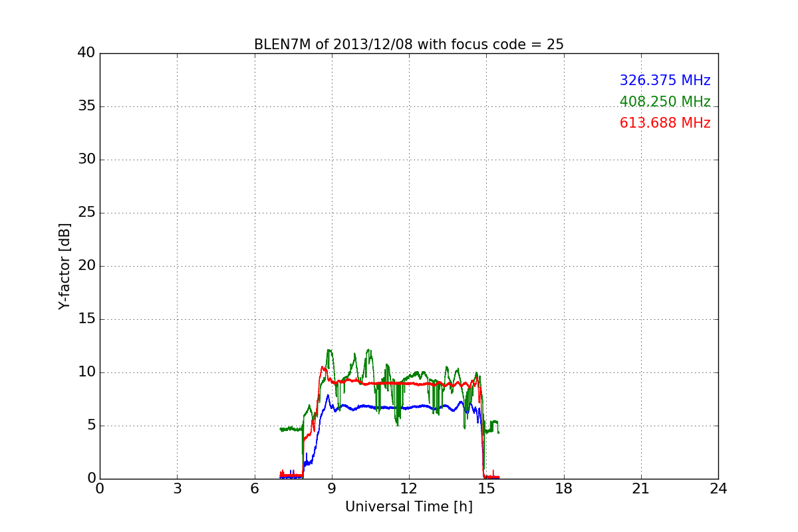Image resolution: width=798 pixels, height=532 pixels.
Task: Click x-axis tick label 12
Action: tap(409, 489)
